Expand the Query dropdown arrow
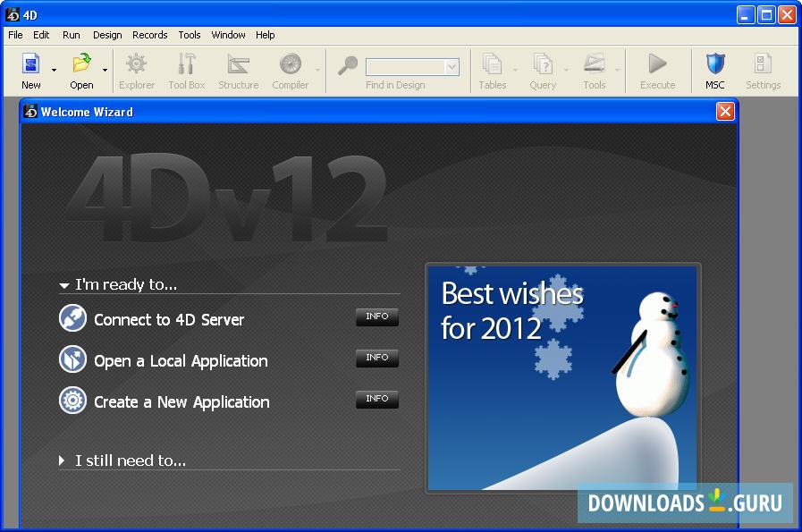The width and height of the screenshot is (802, 532). (566, 70)
